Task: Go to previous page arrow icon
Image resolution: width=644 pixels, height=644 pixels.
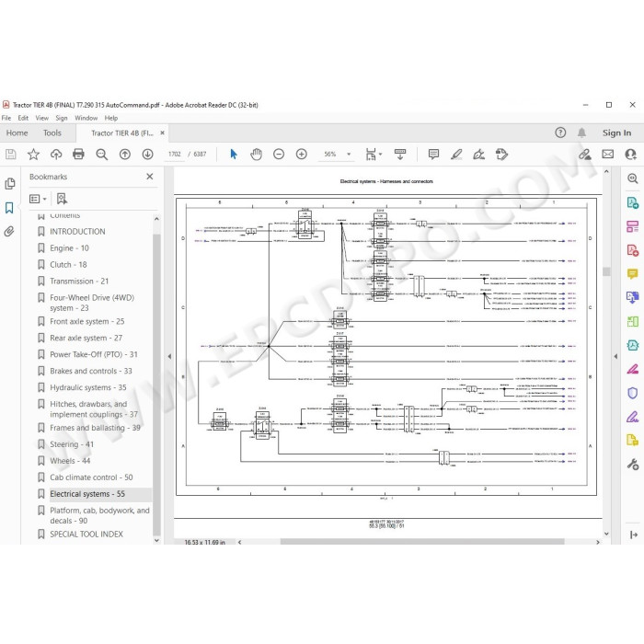Action: [125, 154]
